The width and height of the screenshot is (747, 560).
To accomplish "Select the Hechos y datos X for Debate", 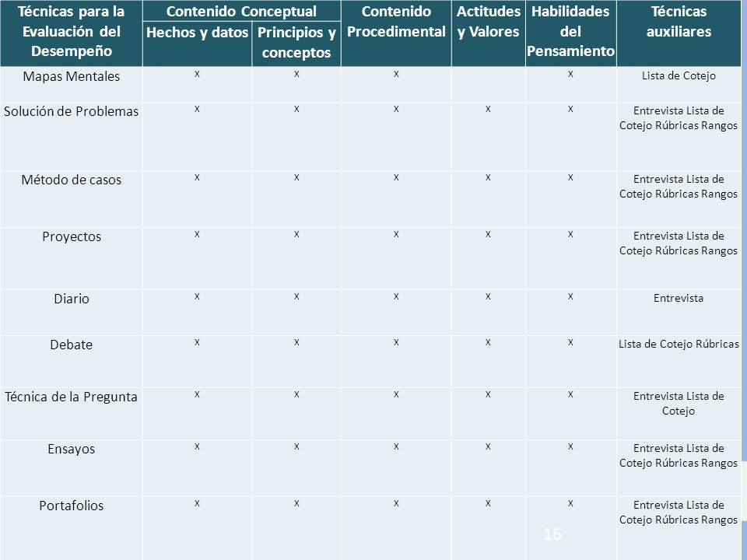I will pyautogui.click(x=197, y=342).
